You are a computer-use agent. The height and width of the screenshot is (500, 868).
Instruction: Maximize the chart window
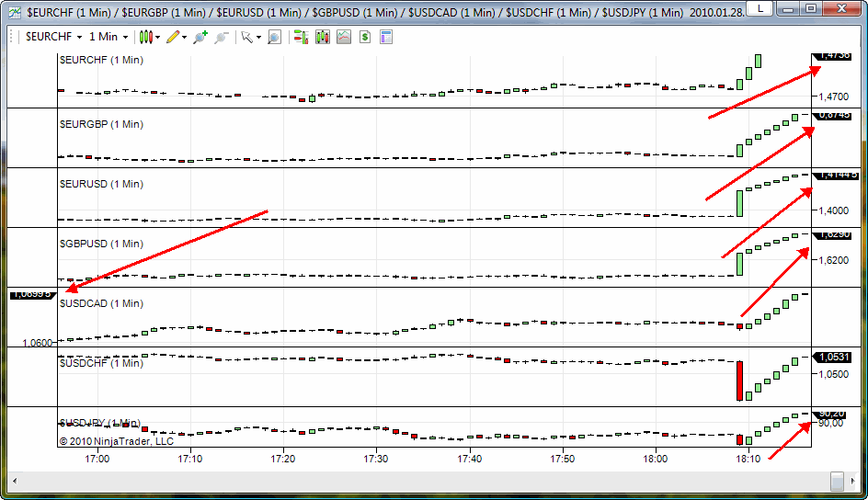(811, 8)
